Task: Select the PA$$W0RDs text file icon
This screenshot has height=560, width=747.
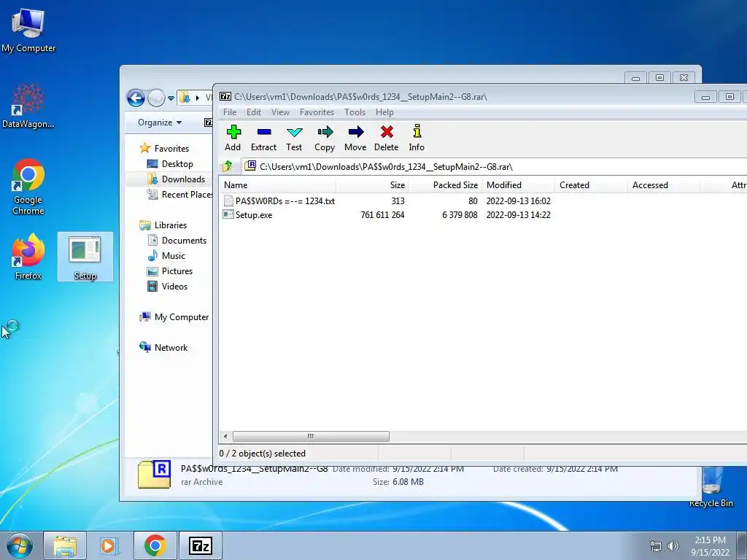Action: [228, 201]
